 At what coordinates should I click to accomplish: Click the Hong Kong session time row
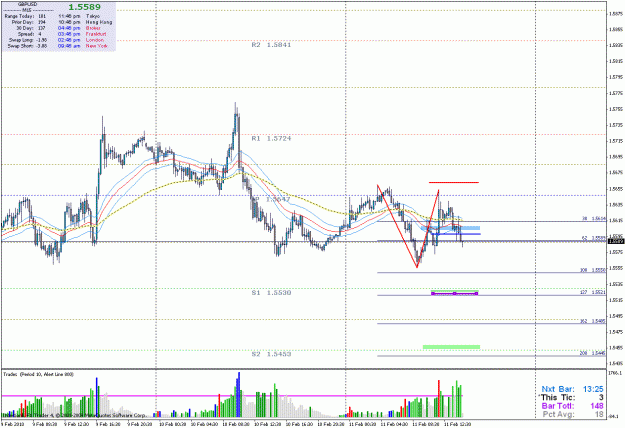coord(85,22)
